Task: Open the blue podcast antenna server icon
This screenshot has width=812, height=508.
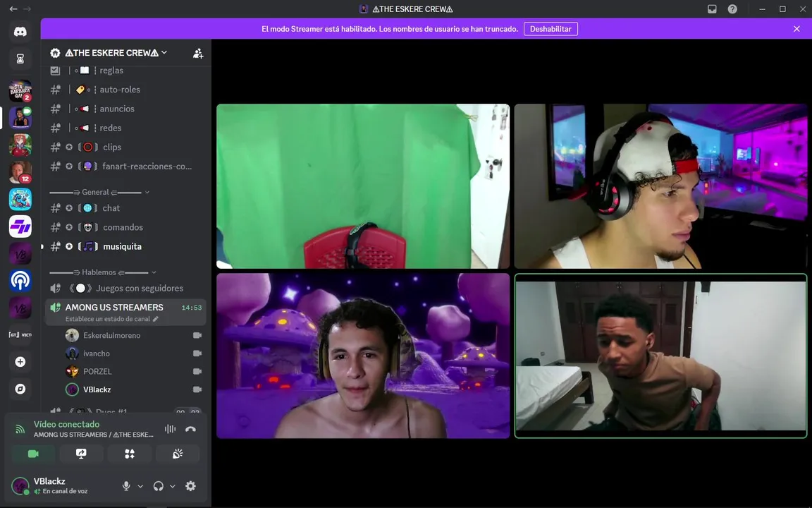Action: point(20,280)
